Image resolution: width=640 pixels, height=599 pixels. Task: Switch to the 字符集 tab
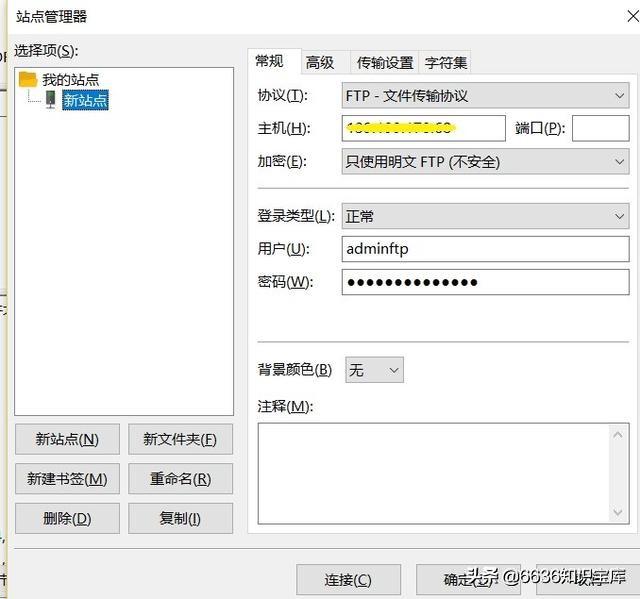click(x=446, y=62)
